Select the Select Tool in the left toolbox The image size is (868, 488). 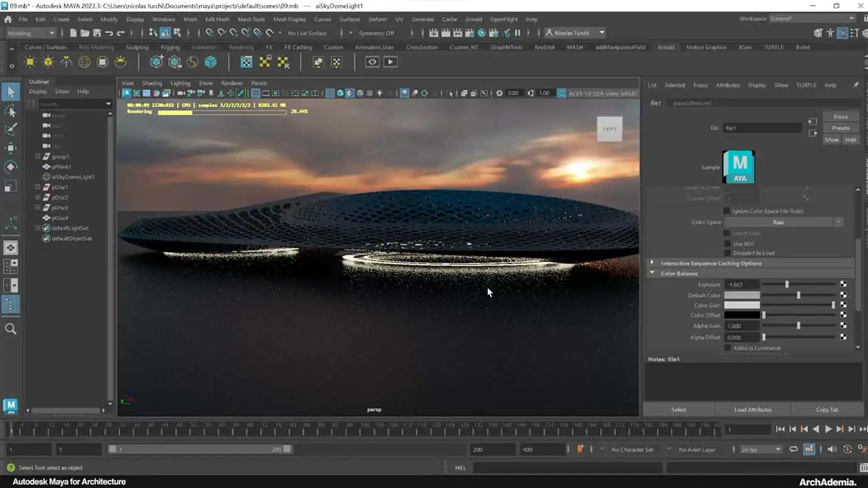coord(10,92)
